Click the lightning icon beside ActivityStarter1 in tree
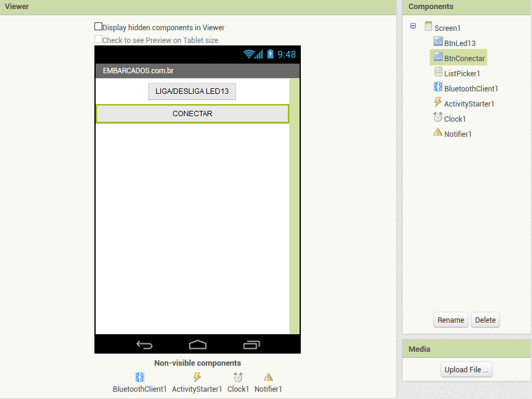This screenshot has height=399, width=532. point(438,102)
